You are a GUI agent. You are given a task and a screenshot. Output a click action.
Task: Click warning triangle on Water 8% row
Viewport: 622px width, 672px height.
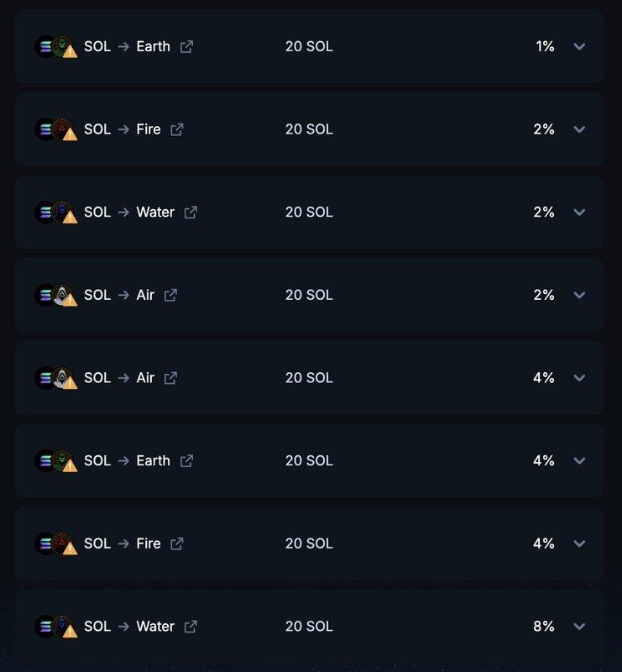click(x=70, y=630)
